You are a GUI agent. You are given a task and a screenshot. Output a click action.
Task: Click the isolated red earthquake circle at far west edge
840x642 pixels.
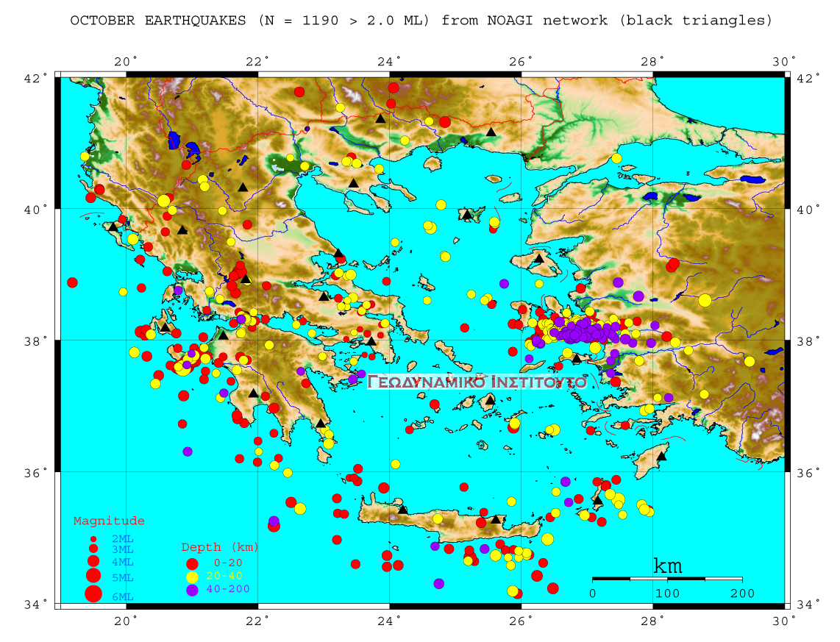(x=72, y=282)
